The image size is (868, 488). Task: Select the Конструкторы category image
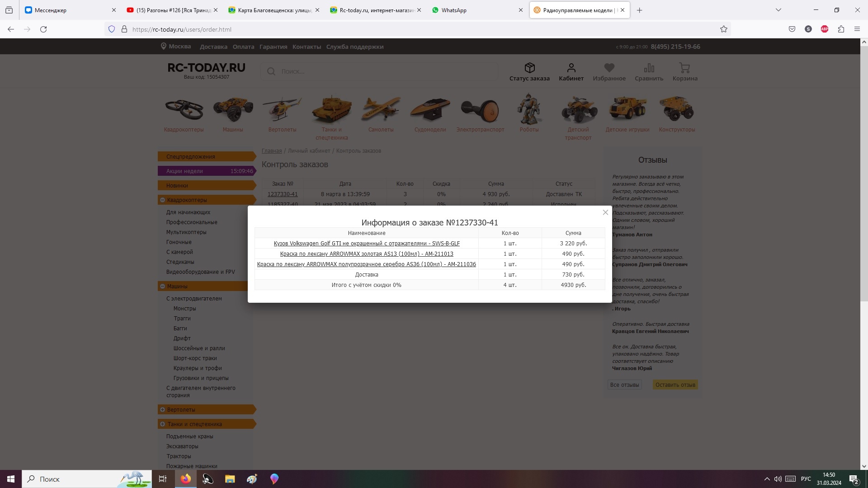677,108
